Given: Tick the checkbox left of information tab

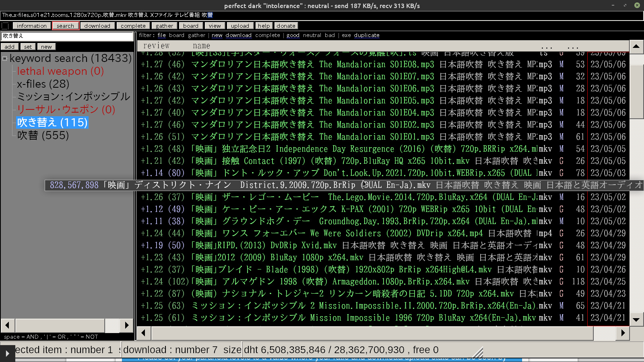Looking at the screenshot, I should click(x=5, y=26).
